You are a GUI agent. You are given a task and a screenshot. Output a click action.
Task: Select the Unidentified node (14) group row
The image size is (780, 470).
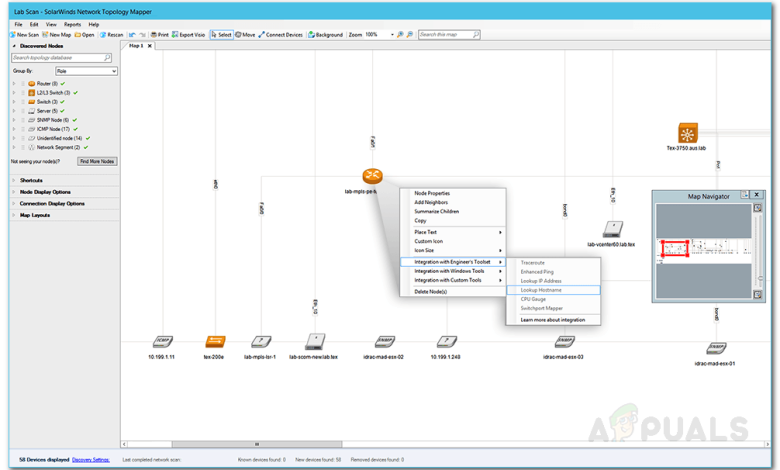tap(59, 138)
